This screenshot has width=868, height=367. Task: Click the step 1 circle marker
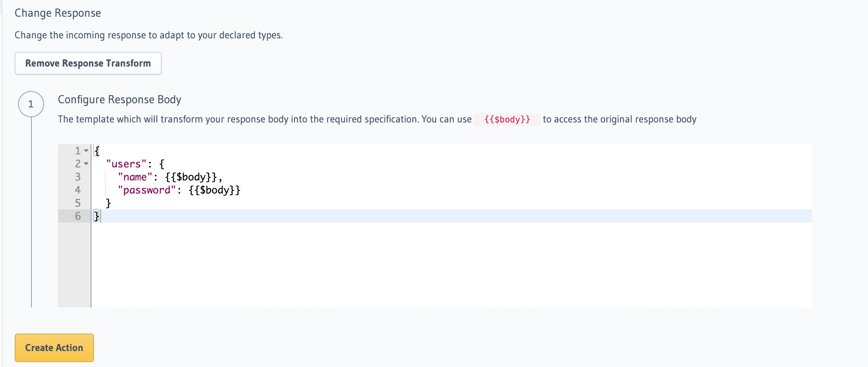(31, 104)
